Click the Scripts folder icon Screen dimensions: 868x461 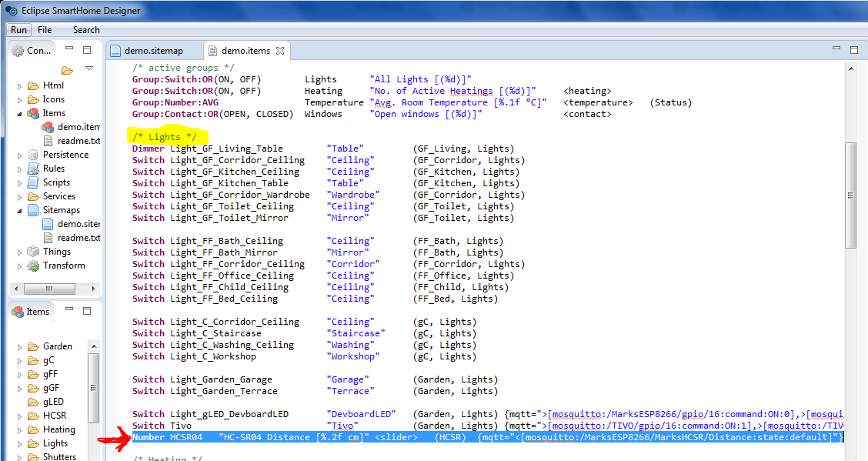(33, 182)
